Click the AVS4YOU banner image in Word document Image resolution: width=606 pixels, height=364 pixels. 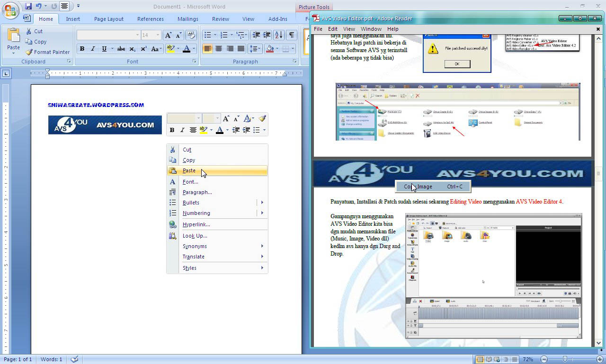point(105,125)
